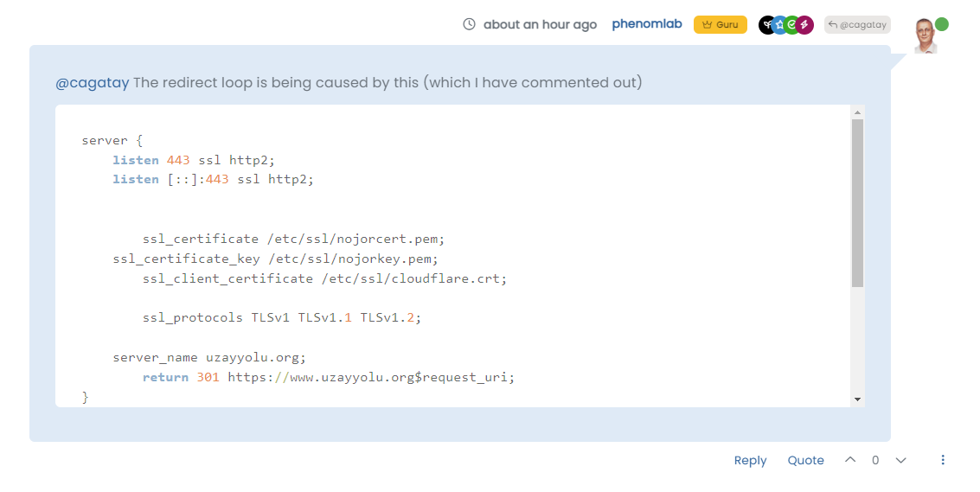This screenshot has width=980, height=492.
Task: Click the black leaf badge icon
Action: [766, 25]
